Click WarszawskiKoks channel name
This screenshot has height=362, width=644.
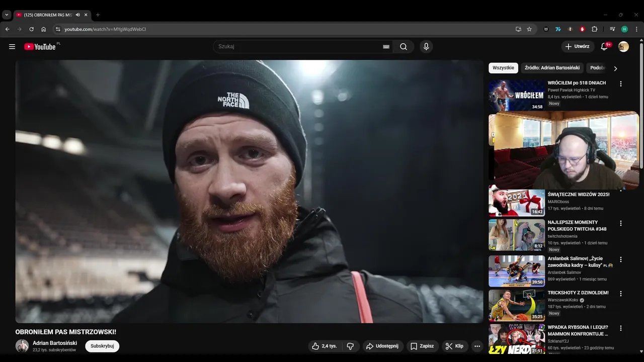point(563,300)
